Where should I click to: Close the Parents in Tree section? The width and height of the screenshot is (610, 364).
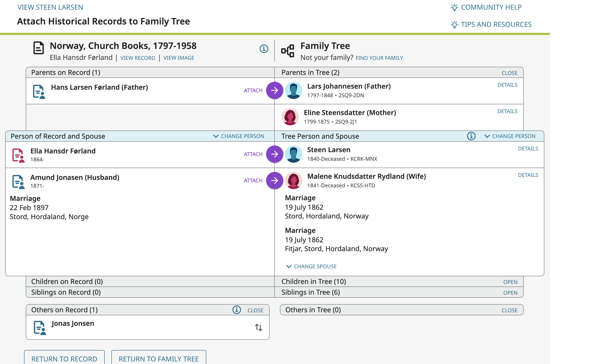click(x=509, y=73)
